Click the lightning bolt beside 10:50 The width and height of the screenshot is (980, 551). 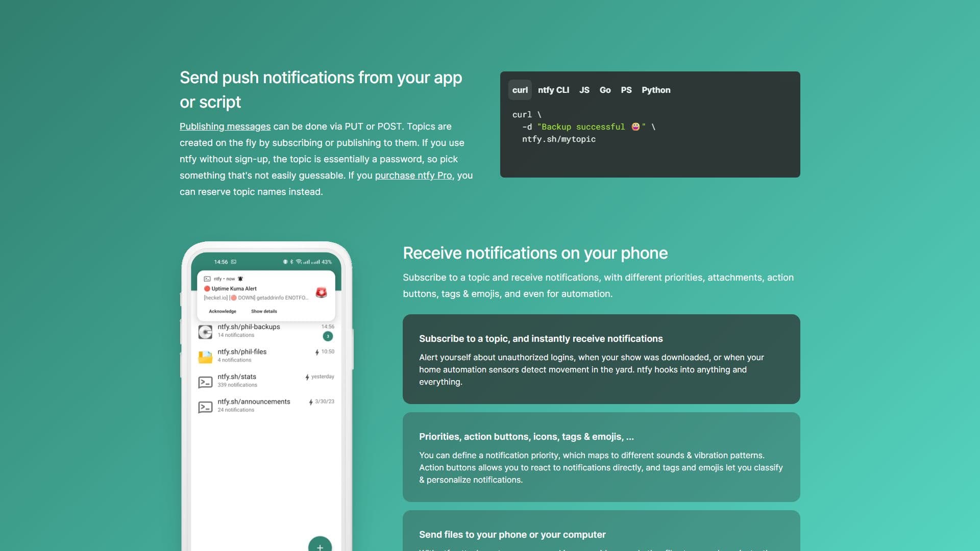coord(317,352)
